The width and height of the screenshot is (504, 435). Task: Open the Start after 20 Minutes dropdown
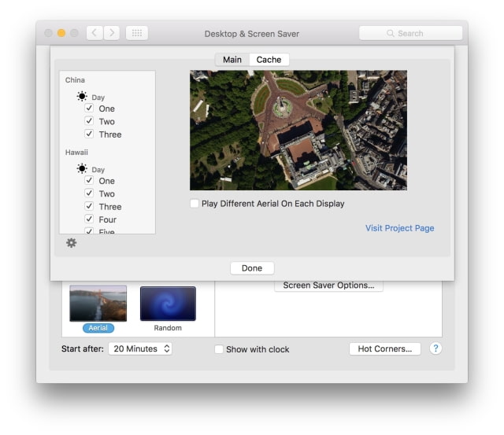[140, 348]
